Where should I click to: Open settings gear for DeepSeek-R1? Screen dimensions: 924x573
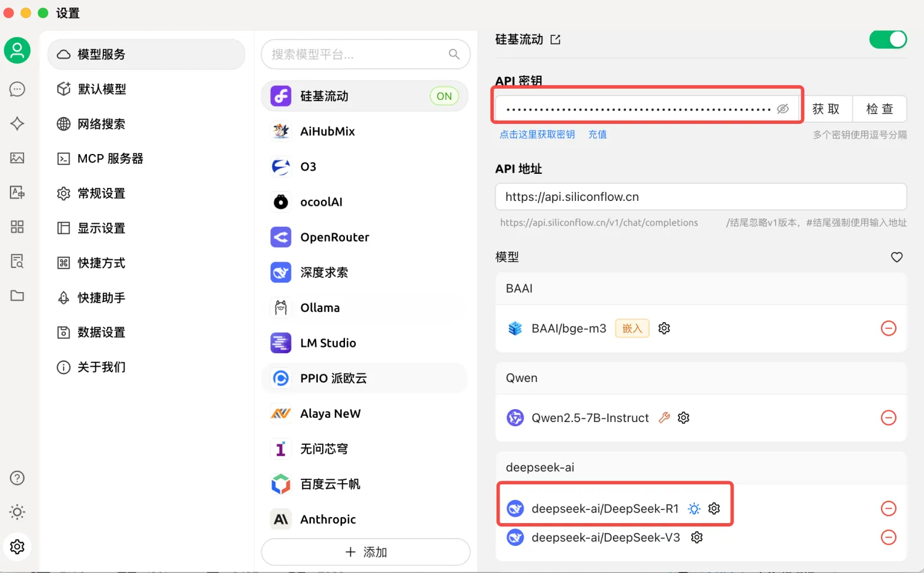click(715, 508)
